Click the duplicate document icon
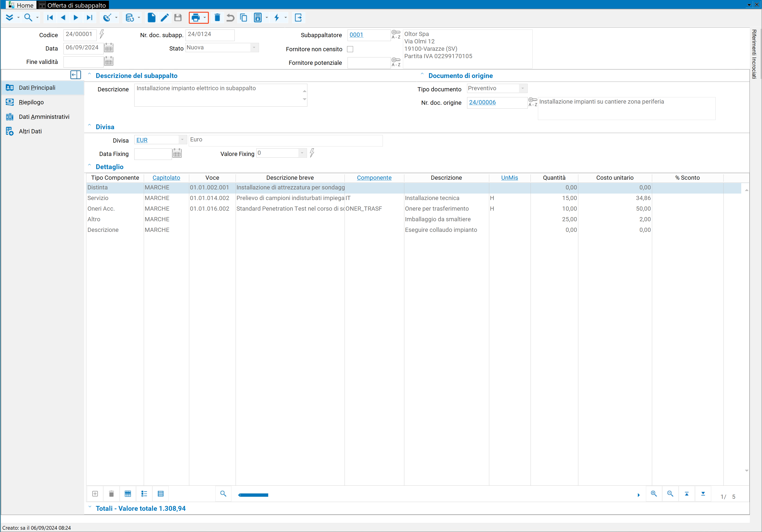Viewport: 762px width, 532px height. click(244, 18)
